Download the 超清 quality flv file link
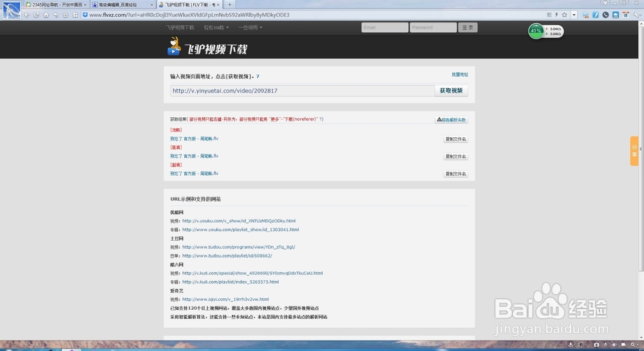Screen dimensions: 644x351 [x=194, y=174]
